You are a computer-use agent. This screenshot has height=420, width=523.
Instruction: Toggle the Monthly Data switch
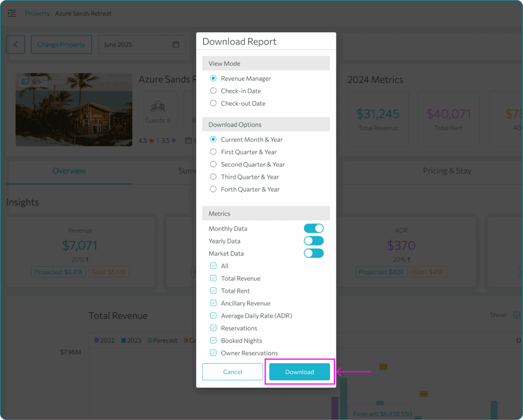(314, 228)
